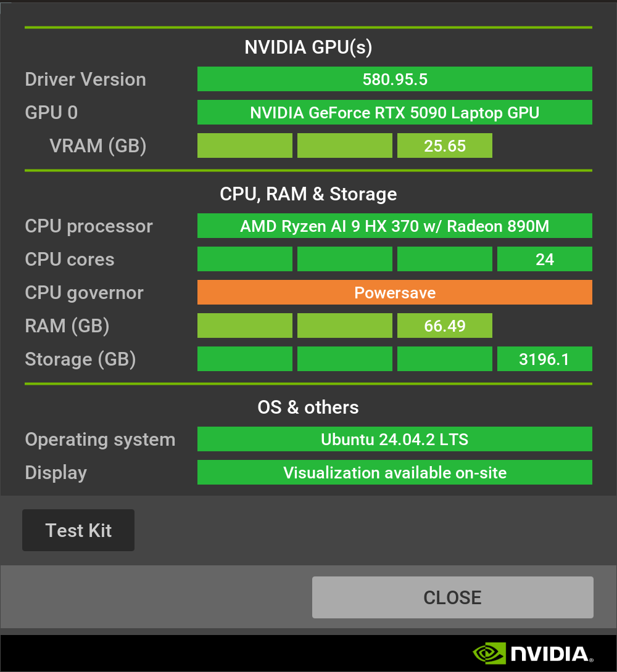
Task: Select the Driver Version value 580.95.5
Action: 395,80
